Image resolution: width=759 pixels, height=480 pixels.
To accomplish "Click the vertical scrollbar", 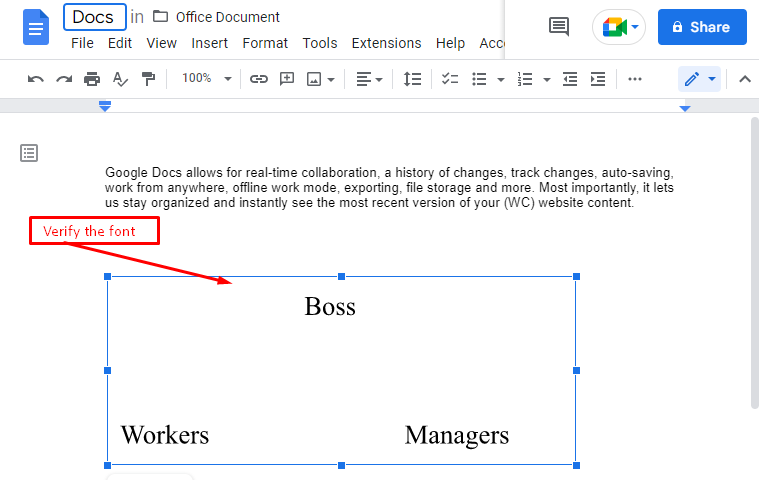I will tap(754, 263).
